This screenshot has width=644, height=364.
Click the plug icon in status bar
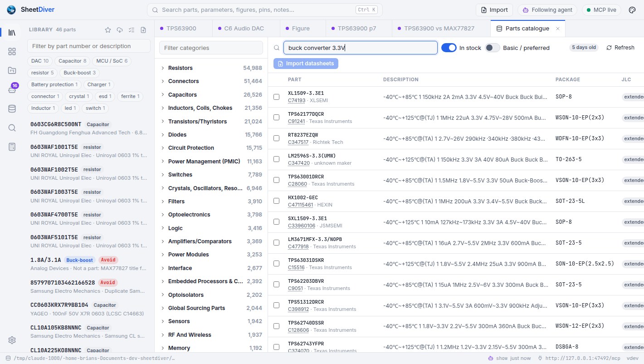coord(540,358)
